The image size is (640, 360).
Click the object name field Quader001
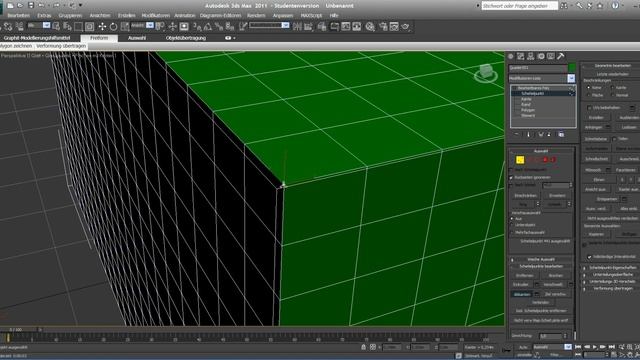click(538, 67)
